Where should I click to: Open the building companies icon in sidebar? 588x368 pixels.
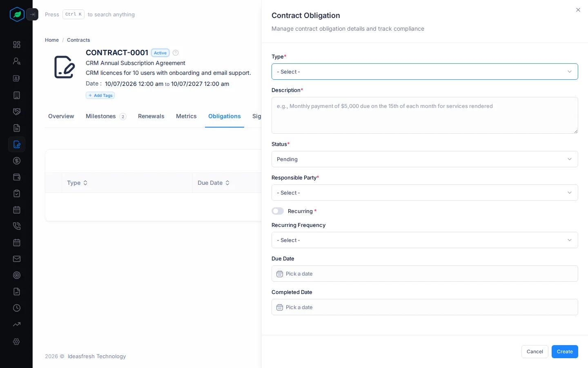17,95
